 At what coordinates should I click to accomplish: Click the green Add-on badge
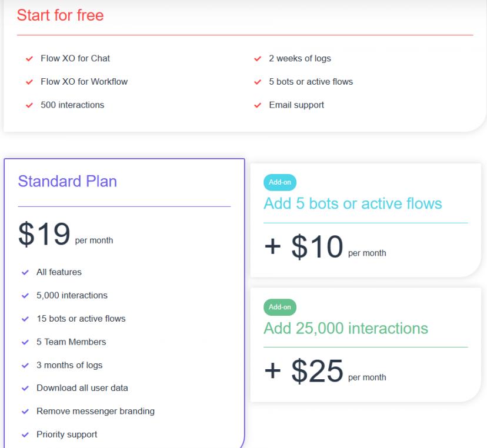click(280, 307)
